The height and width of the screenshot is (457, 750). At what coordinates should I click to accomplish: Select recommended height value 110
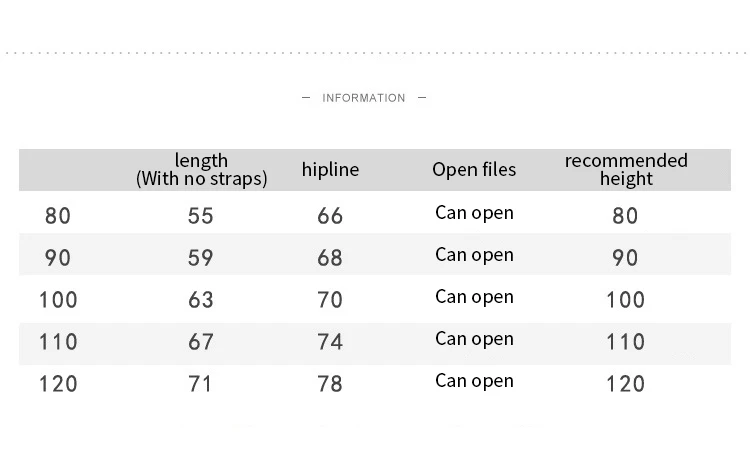pyautogui.click(x=626, y=342)
